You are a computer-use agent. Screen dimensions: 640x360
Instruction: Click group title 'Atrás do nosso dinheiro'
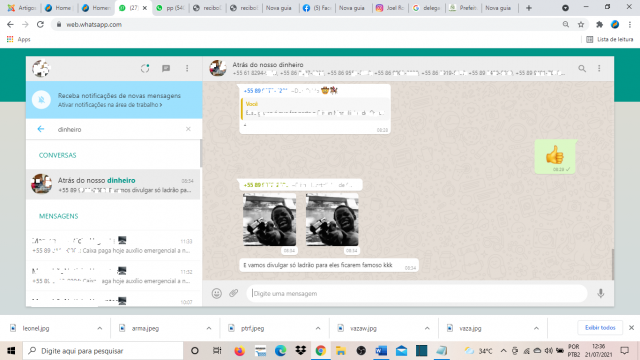tap(268, 64)
